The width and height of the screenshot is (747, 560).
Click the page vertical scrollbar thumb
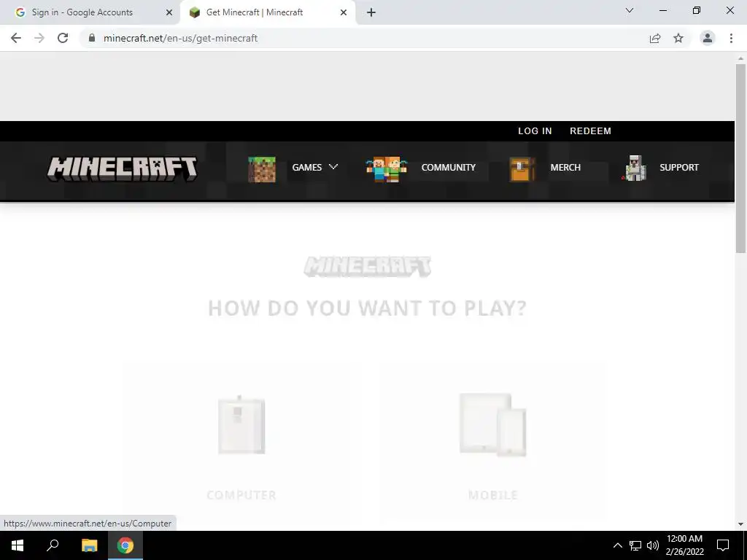(740, 158)
